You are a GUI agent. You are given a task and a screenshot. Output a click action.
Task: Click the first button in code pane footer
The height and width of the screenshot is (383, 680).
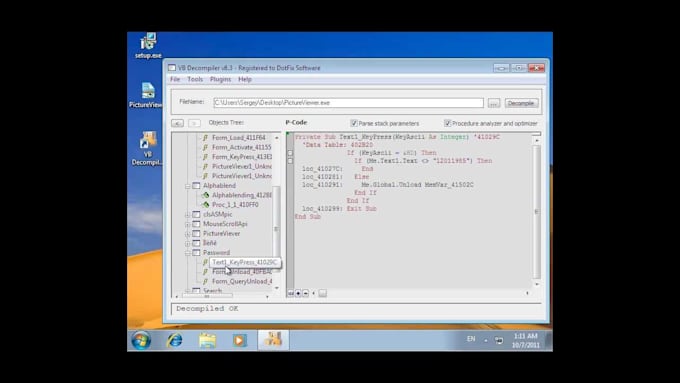291,294
